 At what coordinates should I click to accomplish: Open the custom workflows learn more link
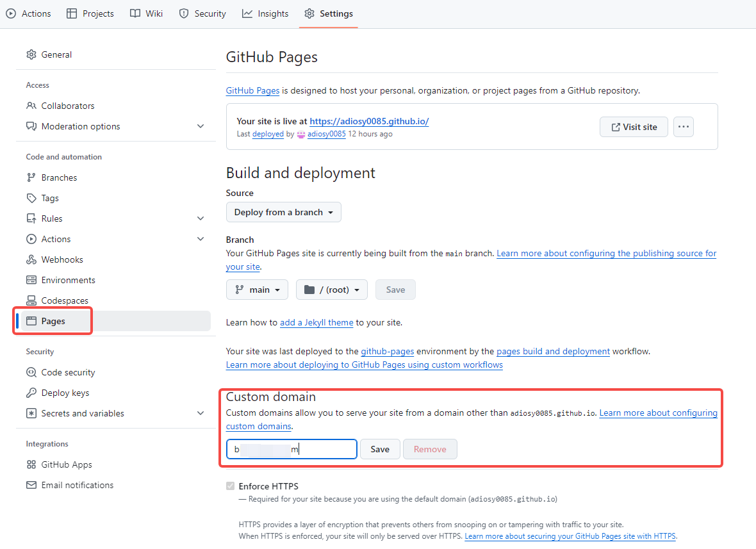pyautogui.click(x=364, y=365)
